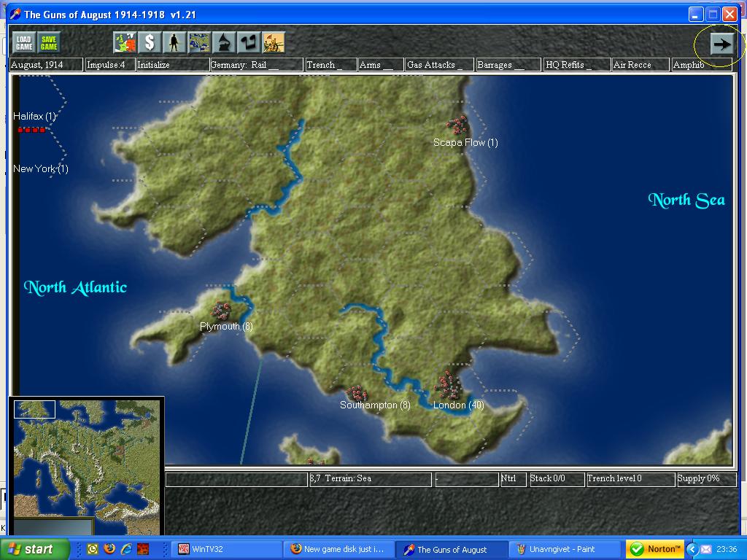Viewport: 747px width, 560px height.
Task: Click the red Halifax unit markers
Action: point(32,130)
